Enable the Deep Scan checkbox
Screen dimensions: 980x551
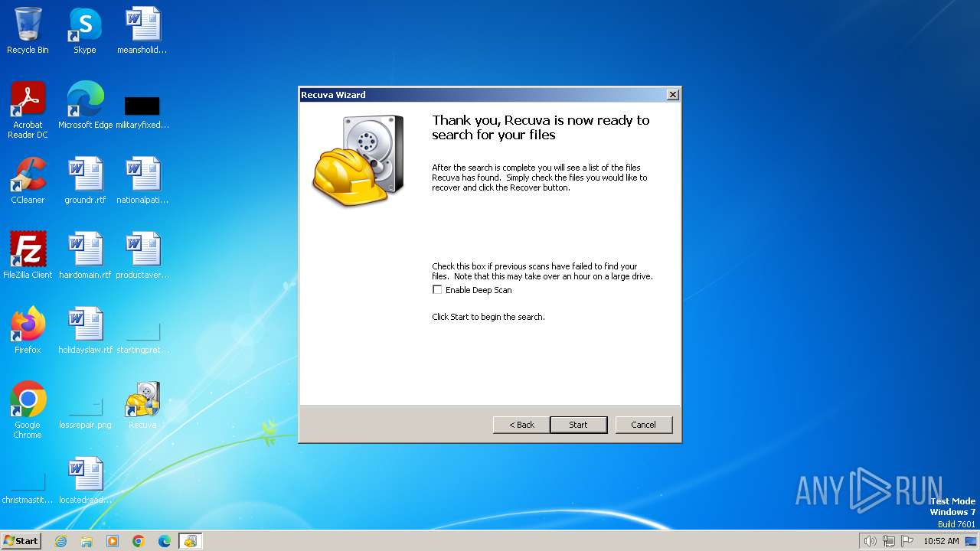(x=437, y=290)
